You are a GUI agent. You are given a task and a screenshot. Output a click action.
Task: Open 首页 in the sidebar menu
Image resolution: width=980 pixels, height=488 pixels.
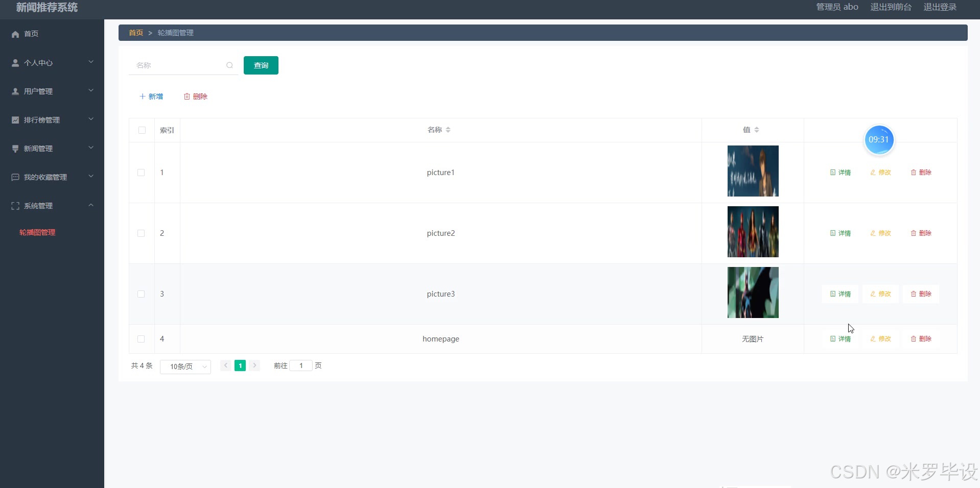[31, 34]
